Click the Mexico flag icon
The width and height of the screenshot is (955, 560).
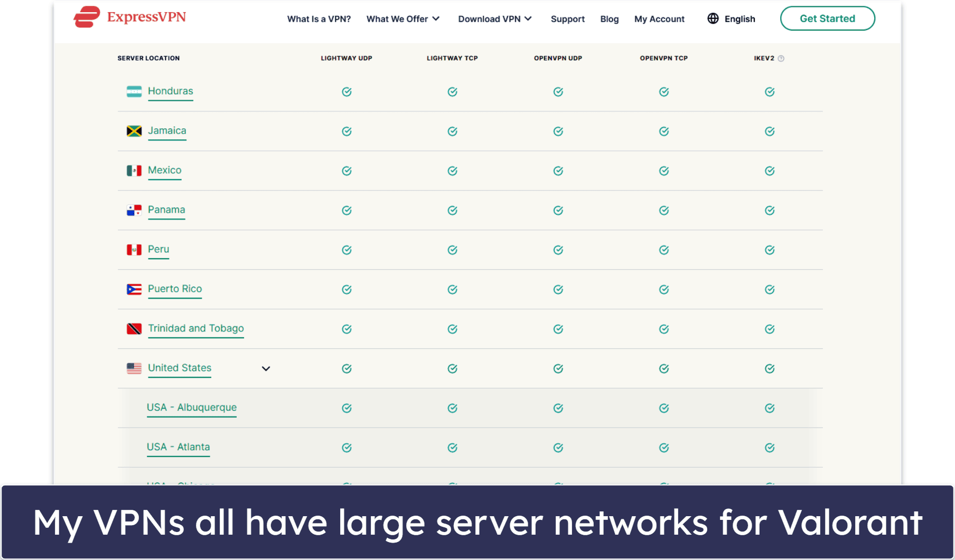coord(134,170)
